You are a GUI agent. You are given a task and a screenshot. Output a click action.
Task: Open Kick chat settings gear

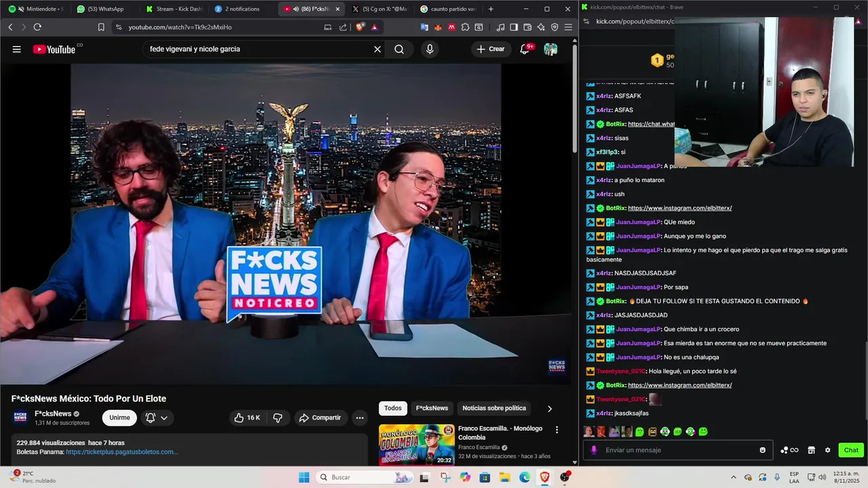pyautogui.click(x=827, y=450)
